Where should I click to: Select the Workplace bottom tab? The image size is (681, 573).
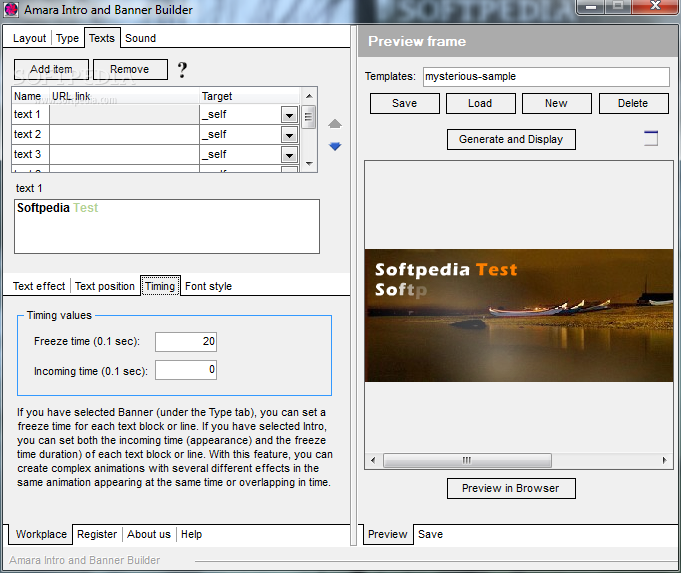pos(41,534)
